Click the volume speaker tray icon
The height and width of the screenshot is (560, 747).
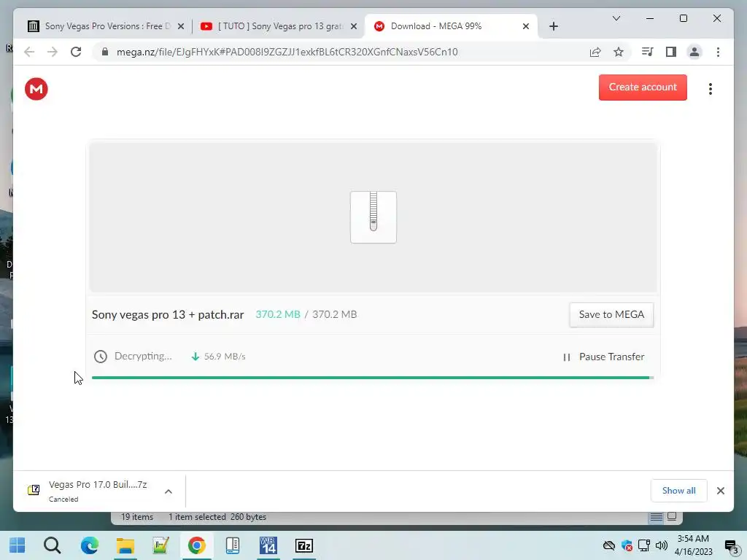coord(661,545)
